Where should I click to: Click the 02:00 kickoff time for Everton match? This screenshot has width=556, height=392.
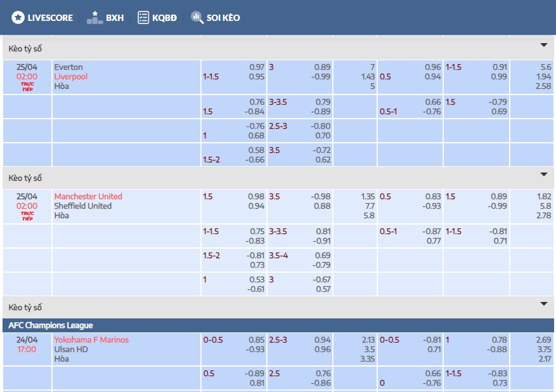[x=27, y=77]
